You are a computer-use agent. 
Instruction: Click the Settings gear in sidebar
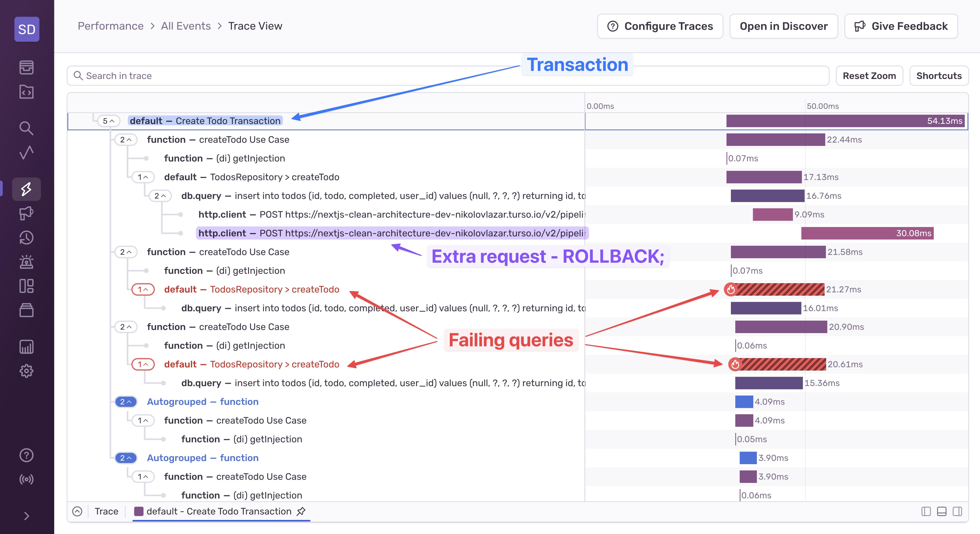26,371
